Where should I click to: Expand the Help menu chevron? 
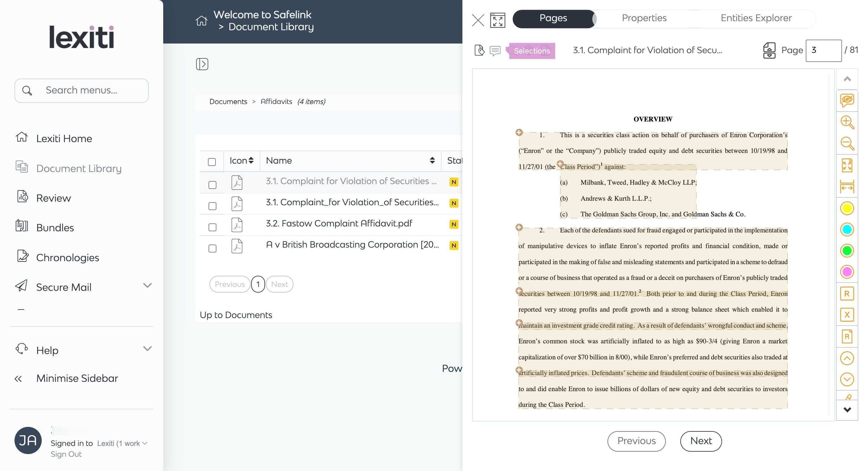[x=147, y=349]
